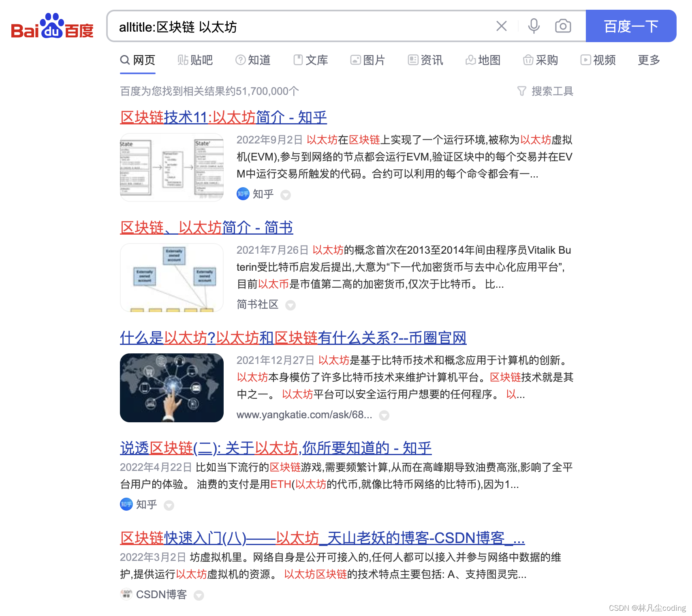Screen dimensions: 692x616
Task: Click the magnifier icon beside 网页 tab
Action: (124, 60)
